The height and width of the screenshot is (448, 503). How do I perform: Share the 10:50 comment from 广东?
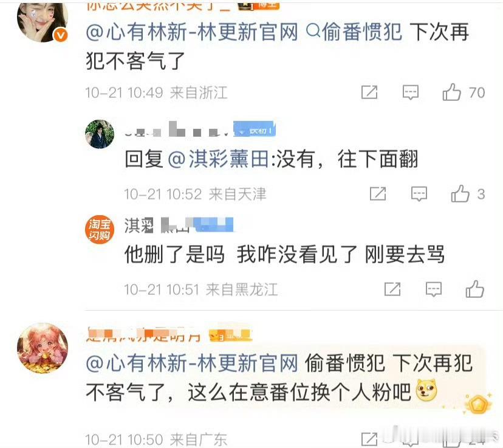369,439
